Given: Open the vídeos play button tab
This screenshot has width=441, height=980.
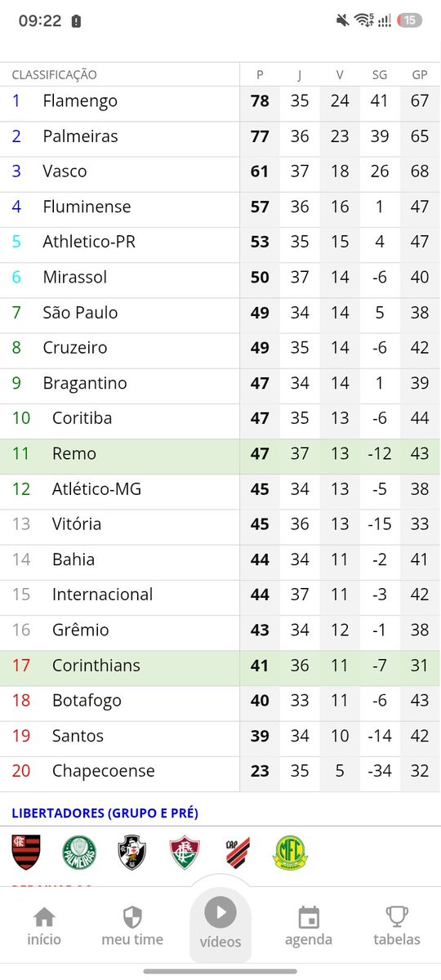Looking at the screenshot, I should [220, 923].
